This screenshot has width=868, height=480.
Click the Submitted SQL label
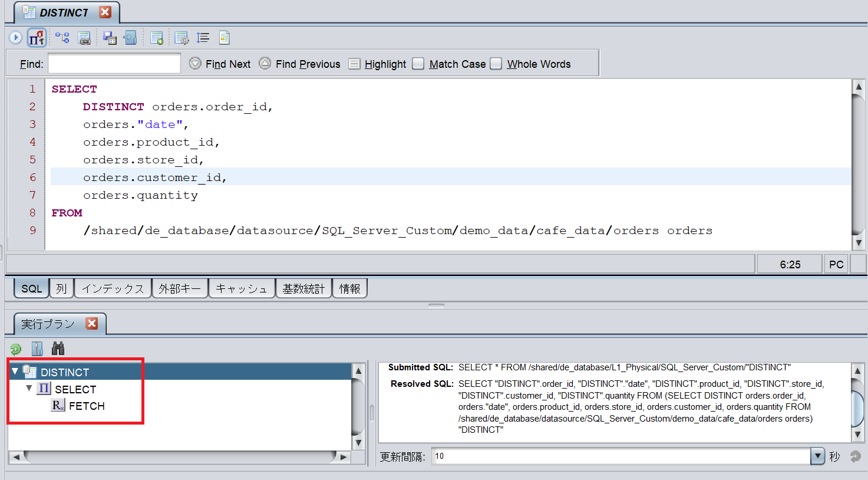click(x=420, y=367)
